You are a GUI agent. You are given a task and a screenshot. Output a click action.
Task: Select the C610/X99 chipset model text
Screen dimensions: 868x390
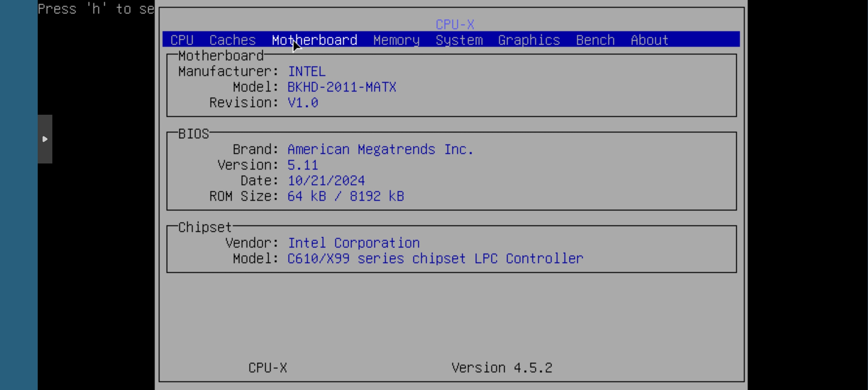[x=435, y=259]
